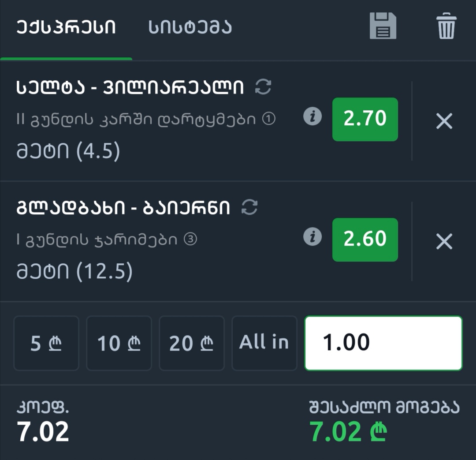This screenshot has height=460, width=476.
Task: Click the გლადბახი - ბაიერნი match title
Action: (x=123, y=208)
